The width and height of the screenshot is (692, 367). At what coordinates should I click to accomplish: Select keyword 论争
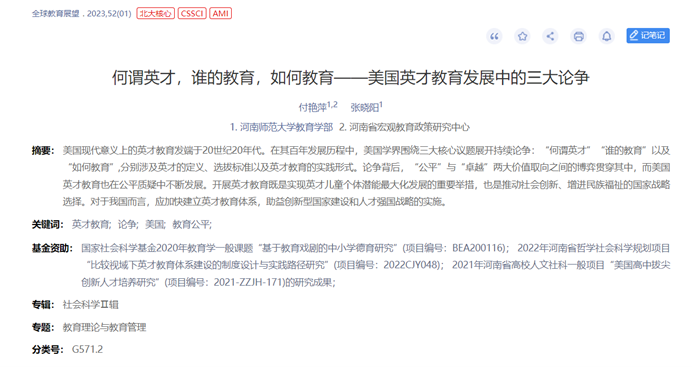(128, 225)
